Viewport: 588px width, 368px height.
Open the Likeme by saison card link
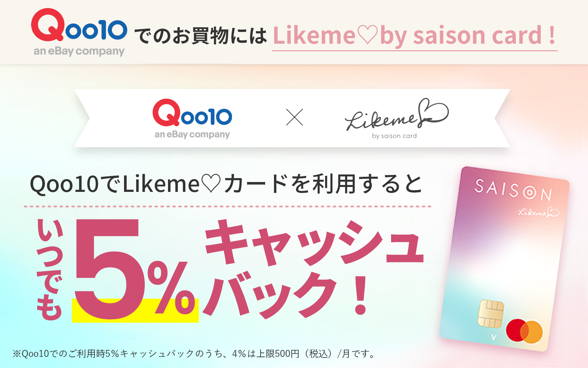(414, 36)
